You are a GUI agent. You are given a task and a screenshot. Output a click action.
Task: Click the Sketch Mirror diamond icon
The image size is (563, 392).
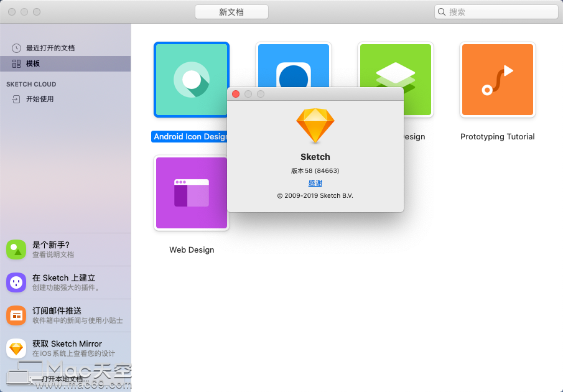[x=16, y=348]
